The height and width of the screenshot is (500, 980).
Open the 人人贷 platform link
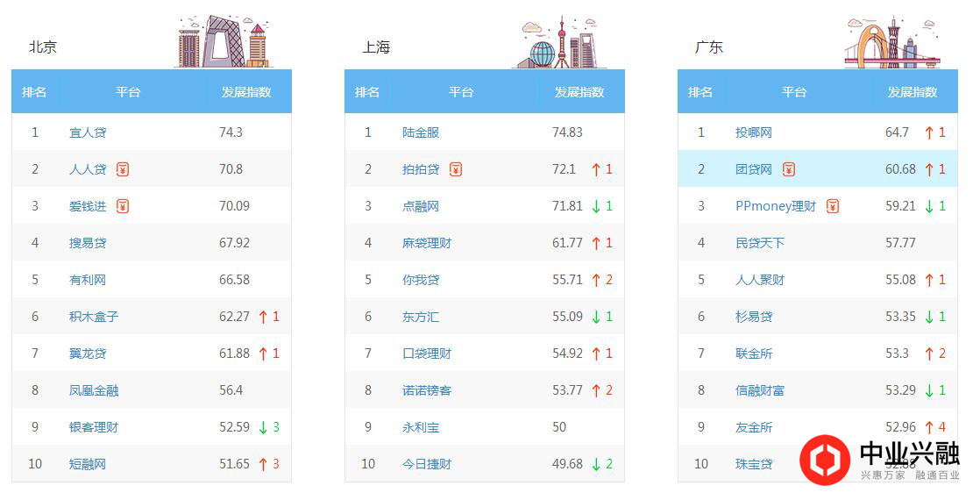pos(88,169)
